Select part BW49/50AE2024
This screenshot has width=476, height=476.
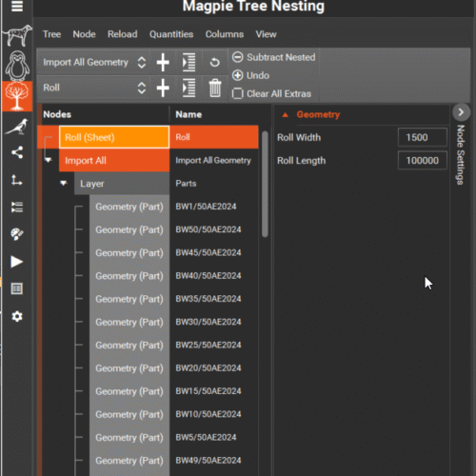point(208,461)
